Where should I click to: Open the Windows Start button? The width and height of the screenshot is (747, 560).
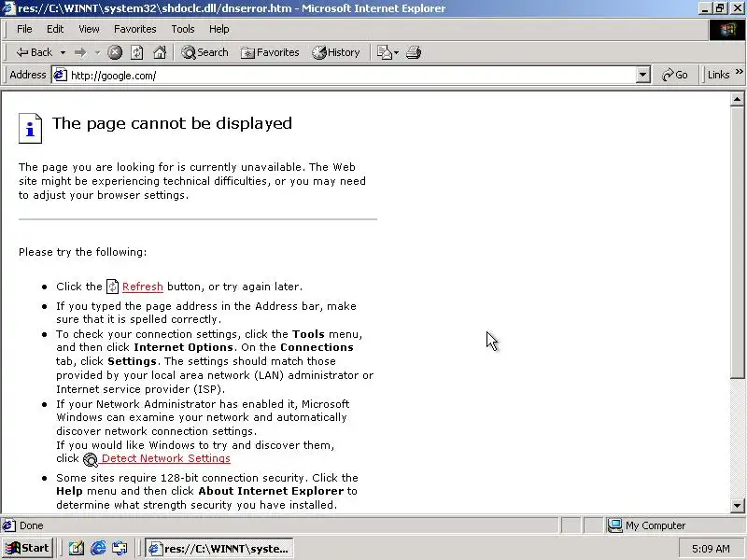tap(28, 548)
